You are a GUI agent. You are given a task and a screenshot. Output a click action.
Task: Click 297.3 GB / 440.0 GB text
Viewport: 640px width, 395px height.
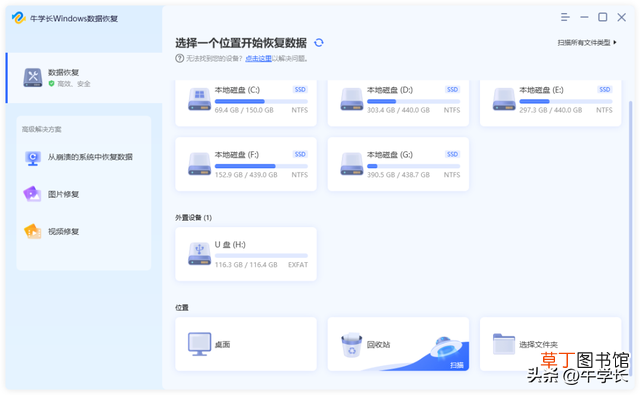click(551, 110)
